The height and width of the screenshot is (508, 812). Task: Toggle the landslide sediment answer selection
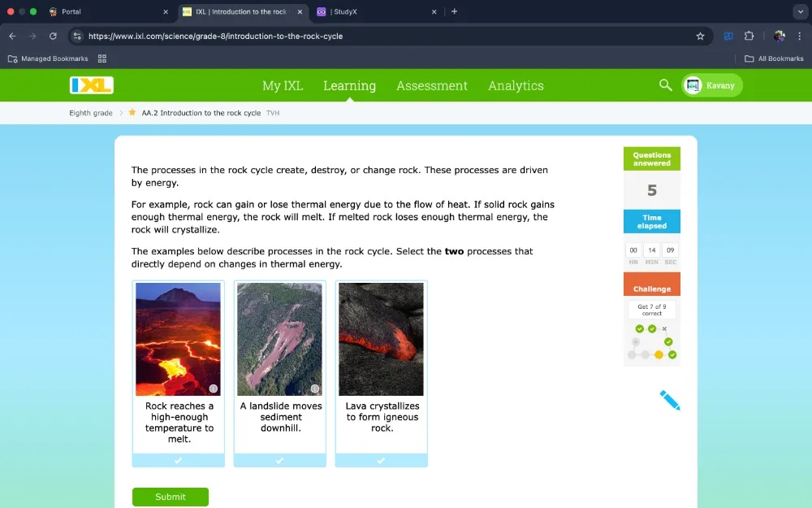click(x=279, y=461)
